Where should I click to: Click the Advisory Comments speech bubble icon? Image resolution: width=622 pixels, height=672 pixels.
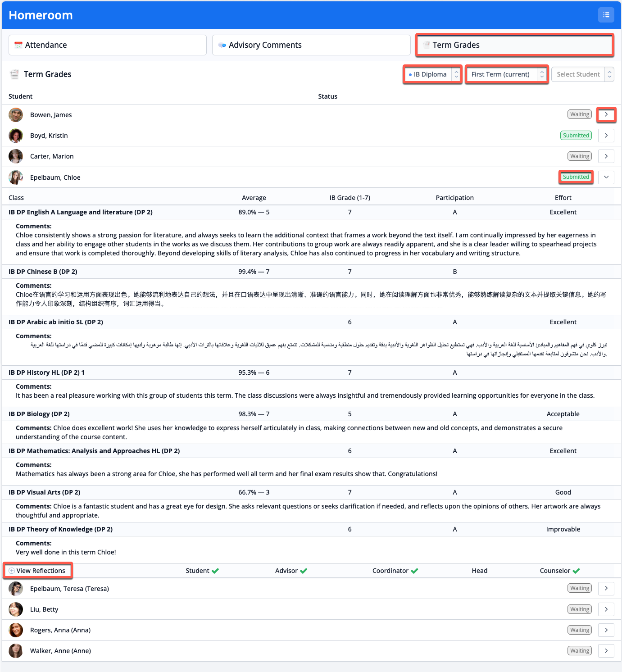point(222,45)
